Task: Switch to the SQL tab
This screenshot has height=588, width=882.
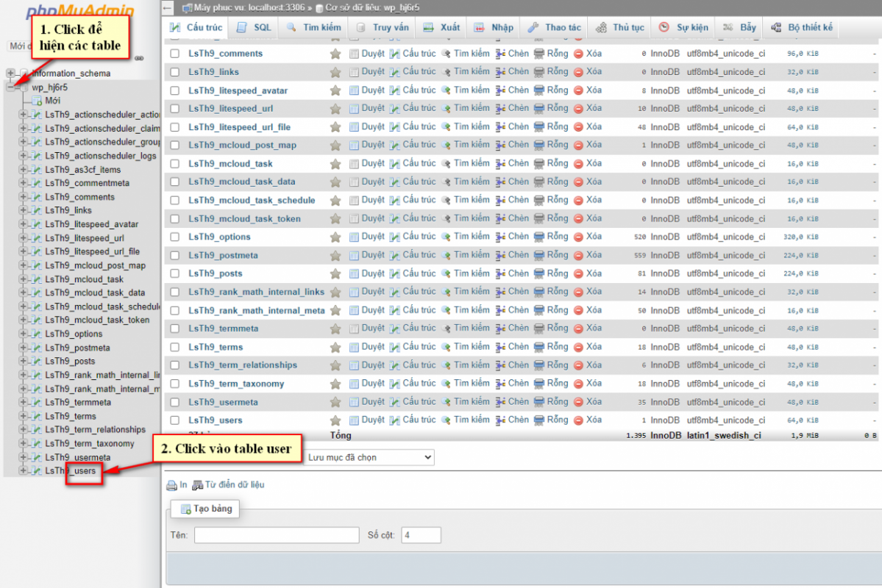Action: (254, 27)
